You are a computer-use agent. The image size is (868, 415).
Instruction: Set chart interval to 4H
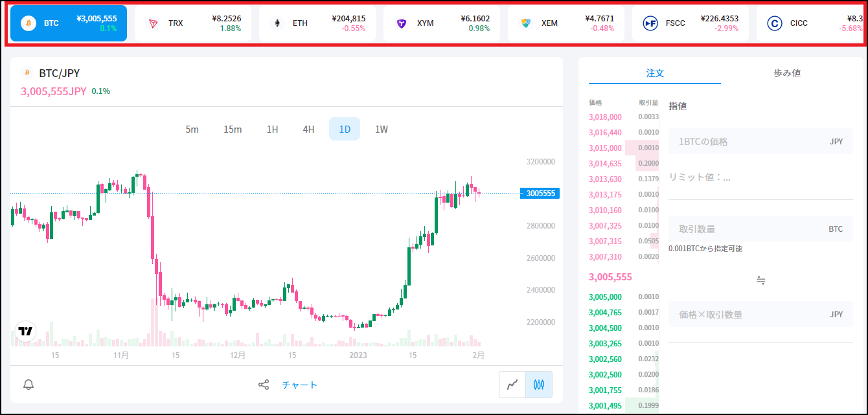click(x=308, y=129)
